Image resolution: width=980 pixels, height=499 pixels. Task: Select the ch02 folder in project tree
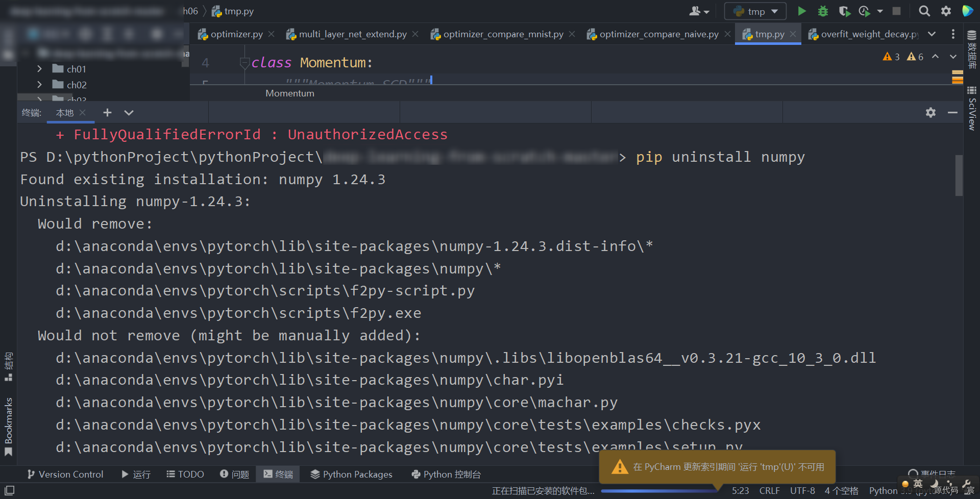[x=69, y=85]
